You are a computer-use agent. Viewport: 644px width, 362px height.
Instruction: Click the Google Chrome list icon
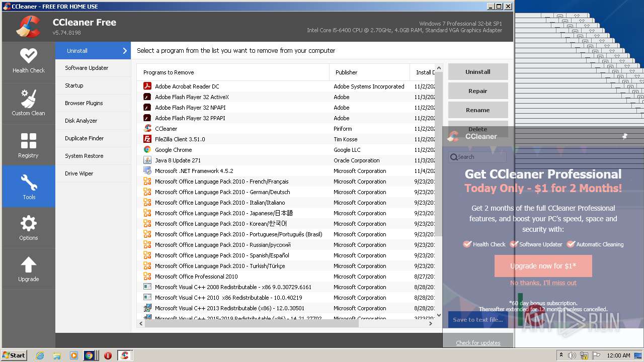[147, 149]
